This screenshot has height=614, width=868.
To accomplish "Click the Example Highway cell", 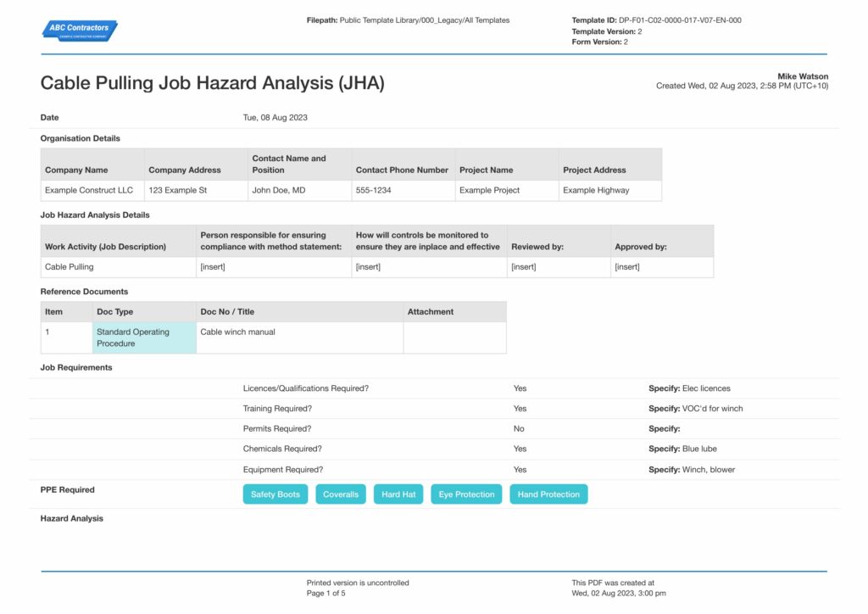I will [610, 191].
